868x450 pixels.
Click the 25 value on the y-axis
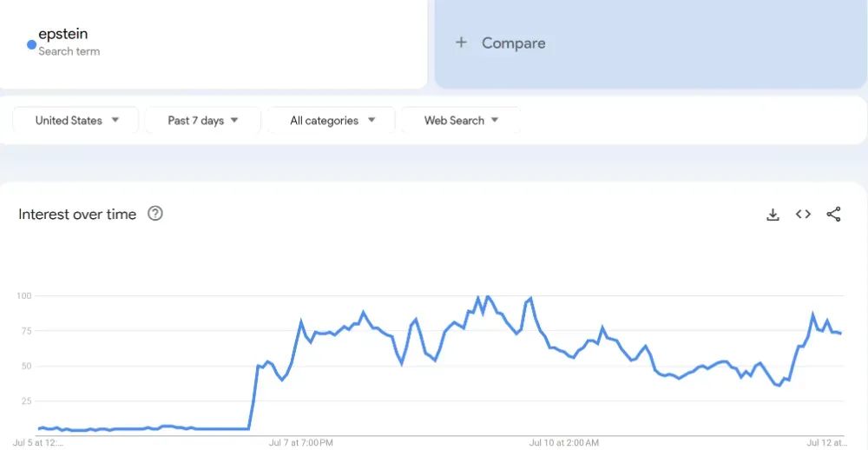(x=25, y=401)
